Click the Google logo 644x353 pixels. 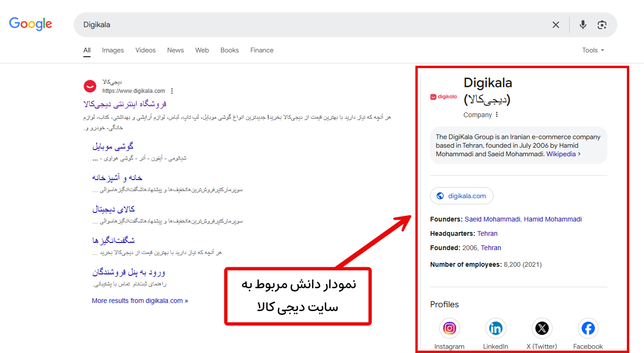coord(30,24)
